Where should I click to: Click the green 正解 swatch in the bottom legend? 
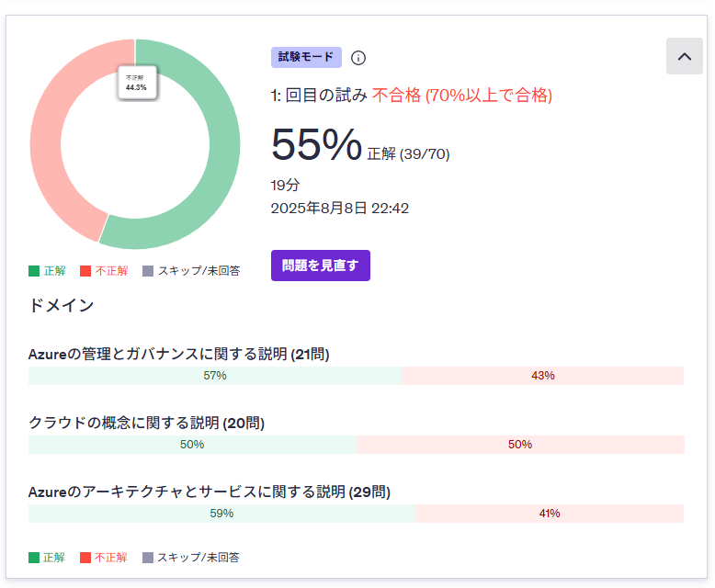tap(34, 558)
